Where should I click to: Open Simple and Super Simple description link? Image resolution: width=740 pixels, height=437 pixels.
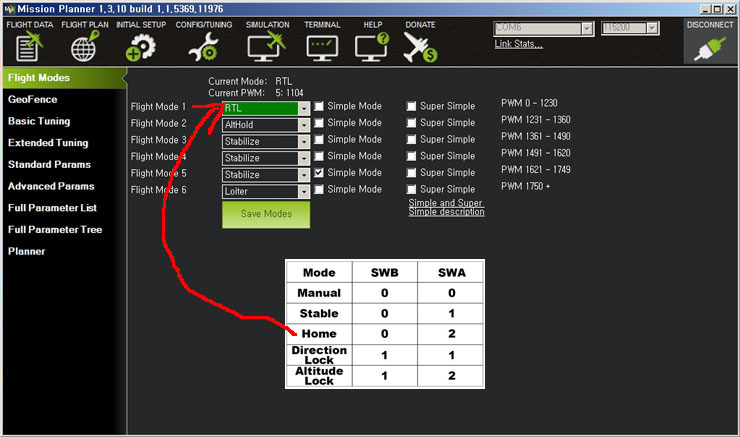pyautogui.click(x=446, y=207)
